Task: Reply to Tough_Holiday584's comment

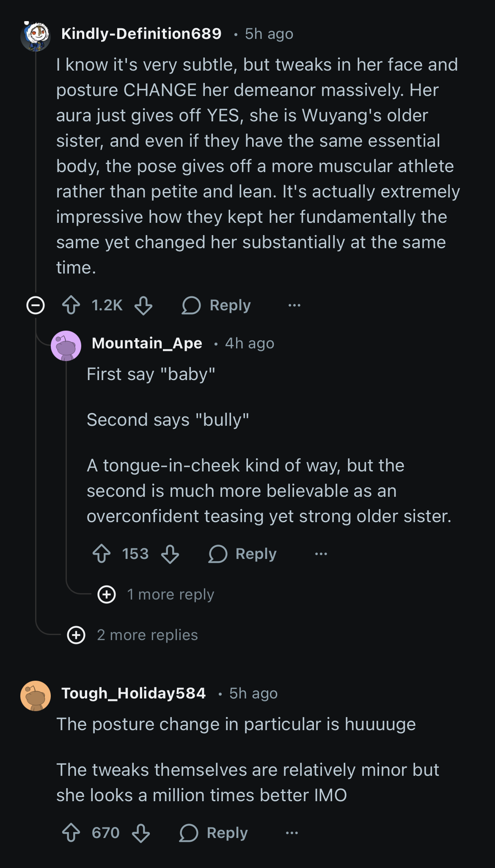Action: [214, 833]
